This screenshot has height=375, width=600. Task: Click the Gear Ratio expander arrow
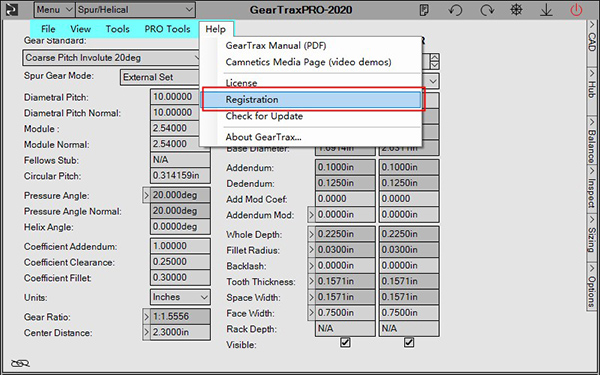(x=146, y=317)
